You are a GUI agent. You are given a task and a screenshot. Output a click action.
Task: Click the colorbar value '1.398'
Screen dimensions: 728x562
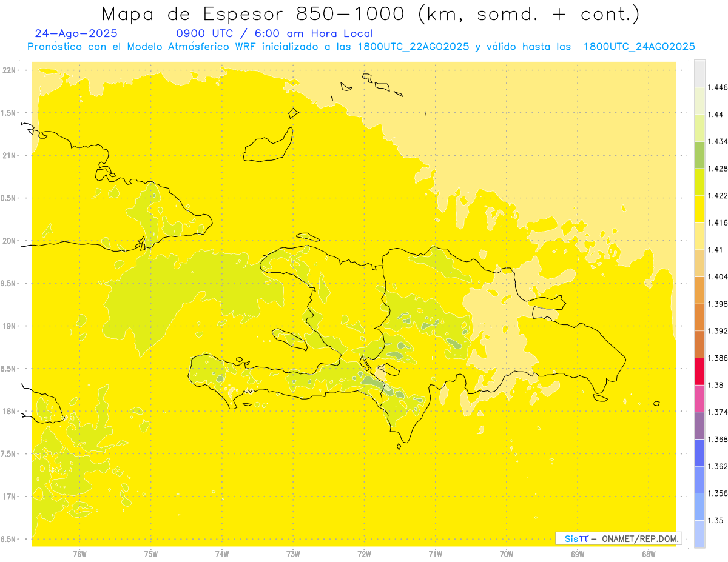coord(719,304)
